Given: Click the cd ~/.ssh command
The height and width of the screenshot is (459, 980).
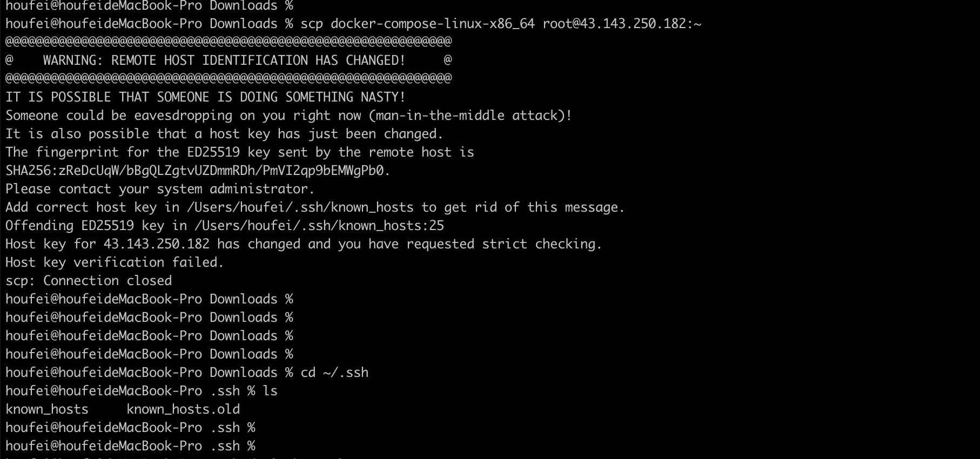Looking at the screenshot, I should (334, 373).
